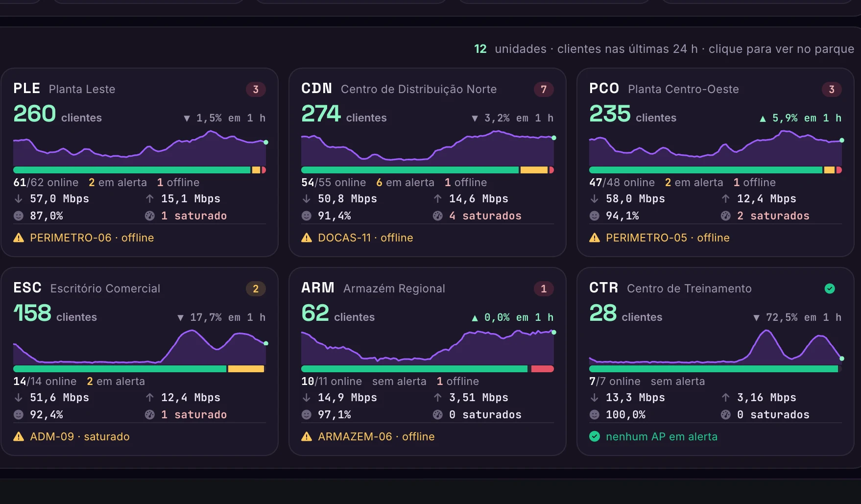Click the ARM online status bar
This screenshot has height=504, width=861.
(428, 369)
